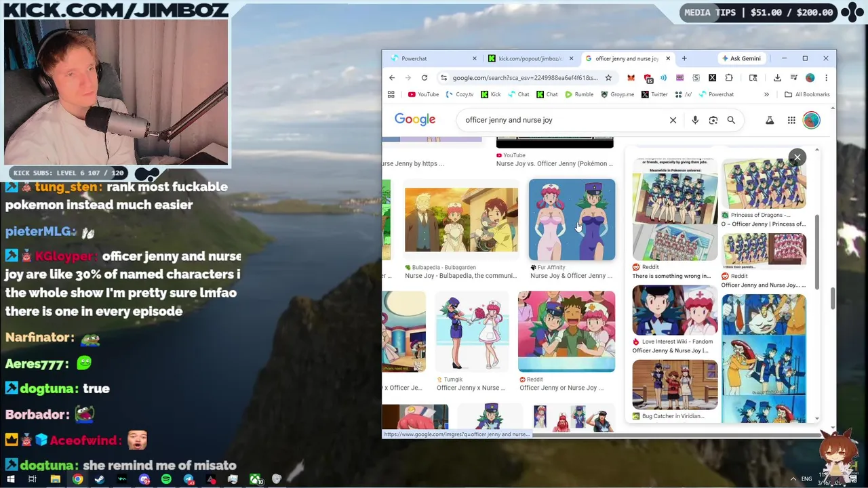The width and height of the screenshot is (868, 488).
Task: Close the kick.com popout tab
Action: point(571,58)
